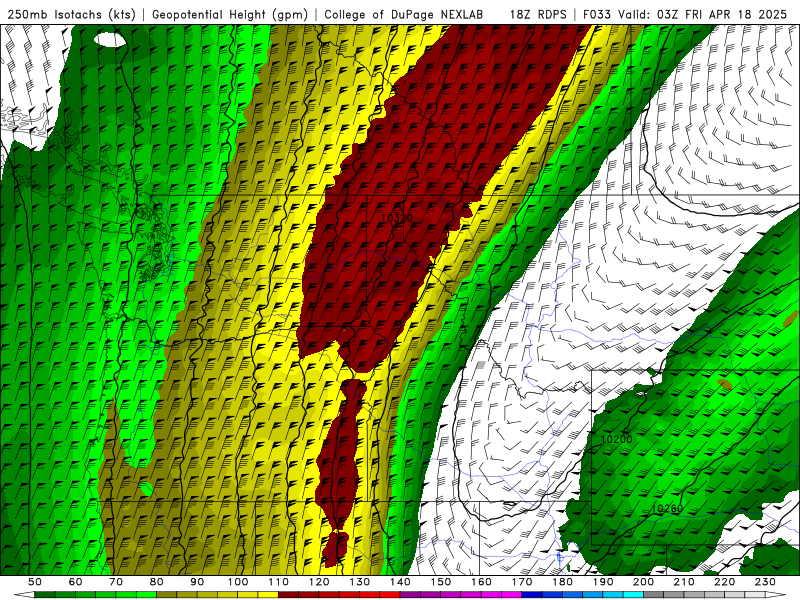Click the 70 kts legend label
Screen dimensions: 800x600
coord(116,582)
